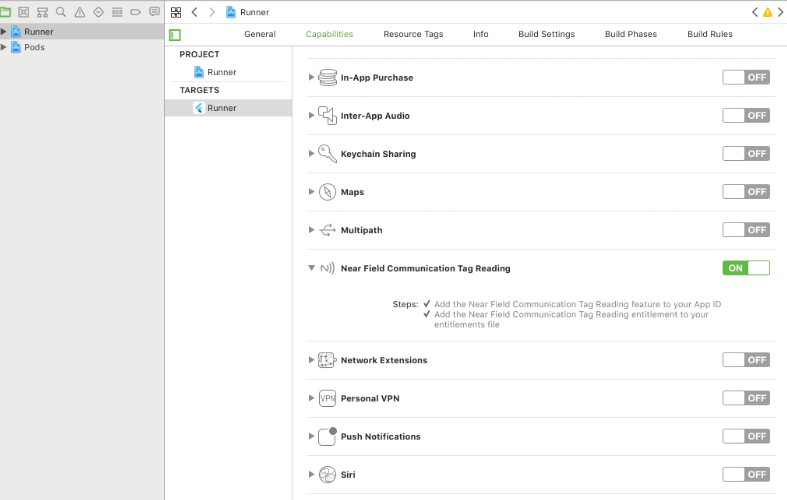
Task: Open the Find navigator search icon
Action: click(x=61, y=12)
